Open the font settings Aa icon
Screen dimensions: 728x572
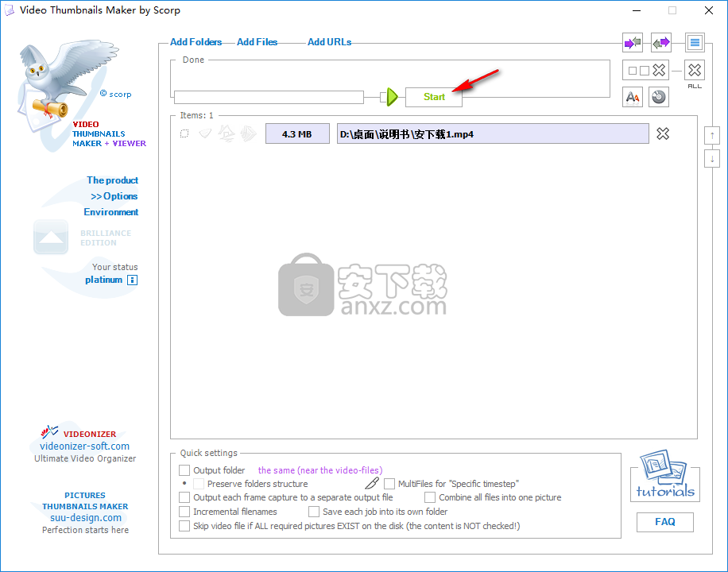pyautogui.click(x=633, y=97)
